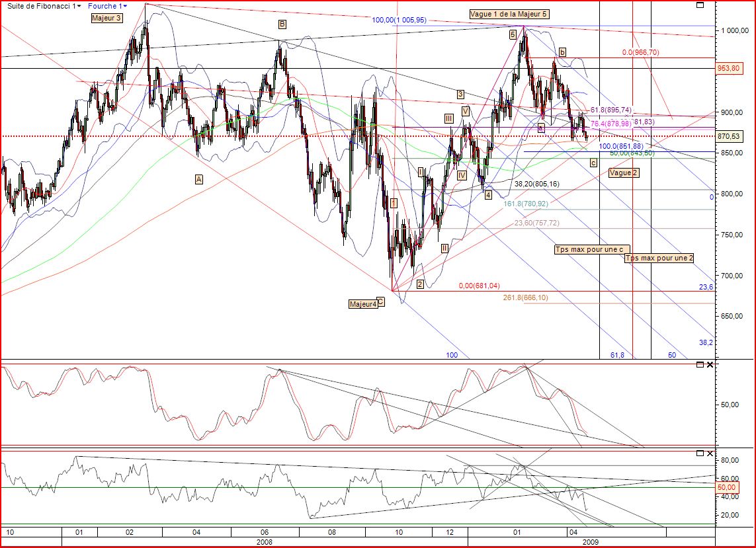
Task: Click the 23,6 fork level label
Action: (706, 288)
